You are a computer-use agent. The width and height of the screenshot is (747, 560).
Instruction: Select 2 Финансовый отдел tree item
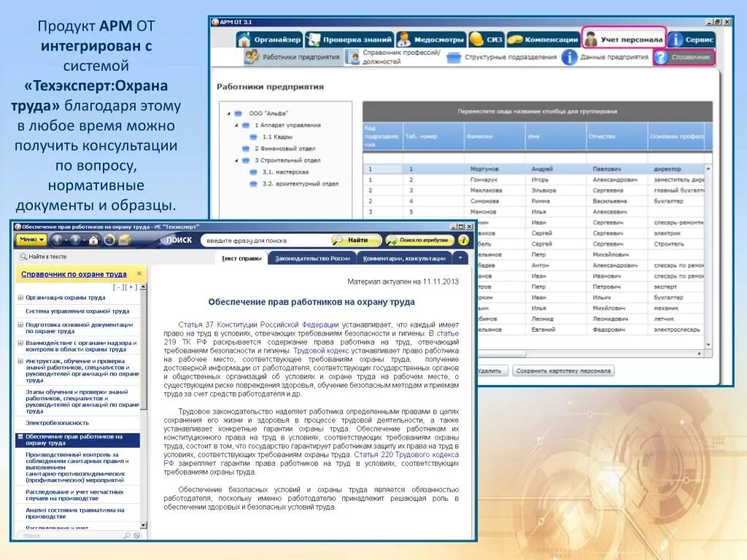click(x=285, y=149)
